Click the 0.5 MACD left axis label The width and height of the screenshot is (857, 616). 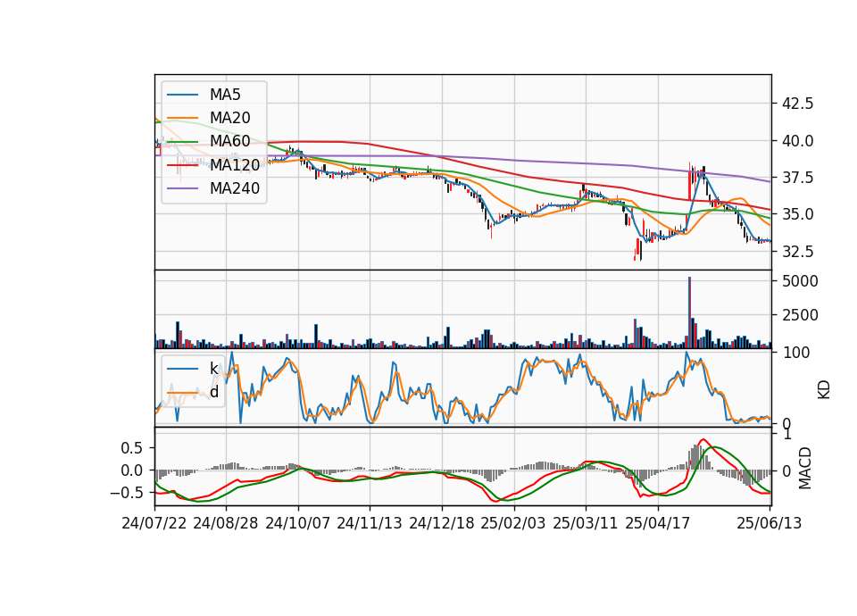tap(132, 448)
